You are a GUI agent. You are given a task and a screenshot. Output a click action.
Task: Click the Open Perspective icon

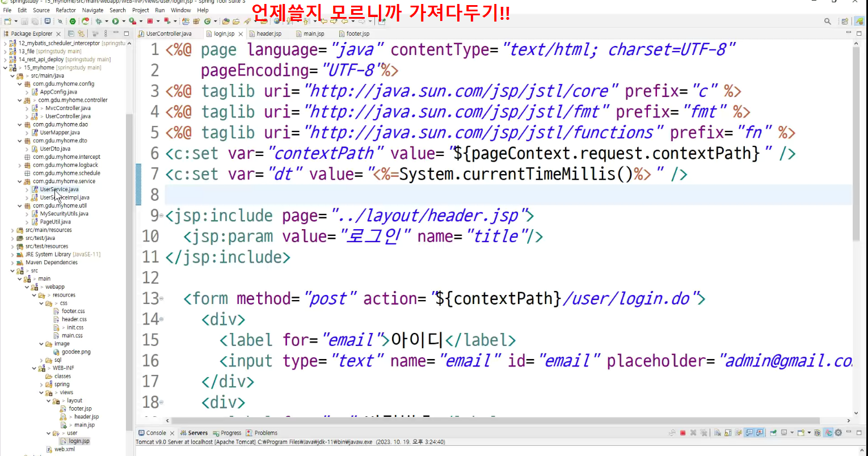(x=845, y=22)
